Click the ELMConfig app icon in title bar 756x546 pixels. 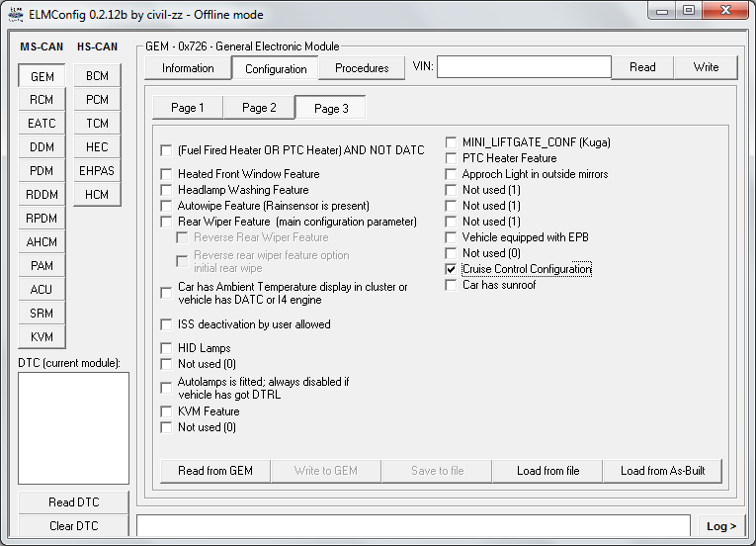coord(16,12)
